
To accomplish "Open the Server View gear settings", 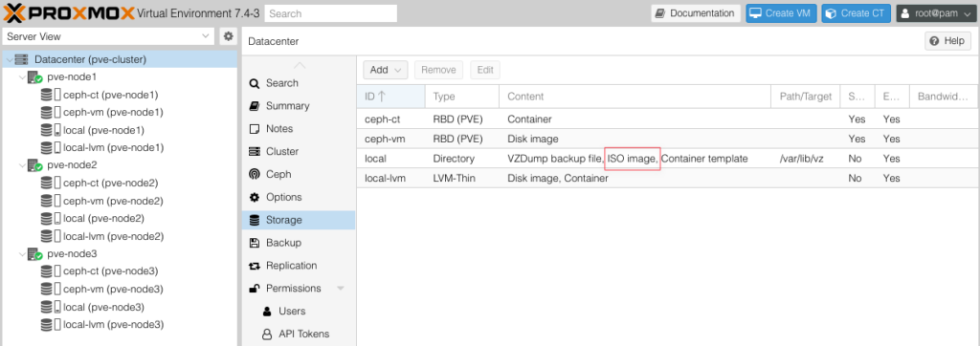I will click(x=228, y=37).
